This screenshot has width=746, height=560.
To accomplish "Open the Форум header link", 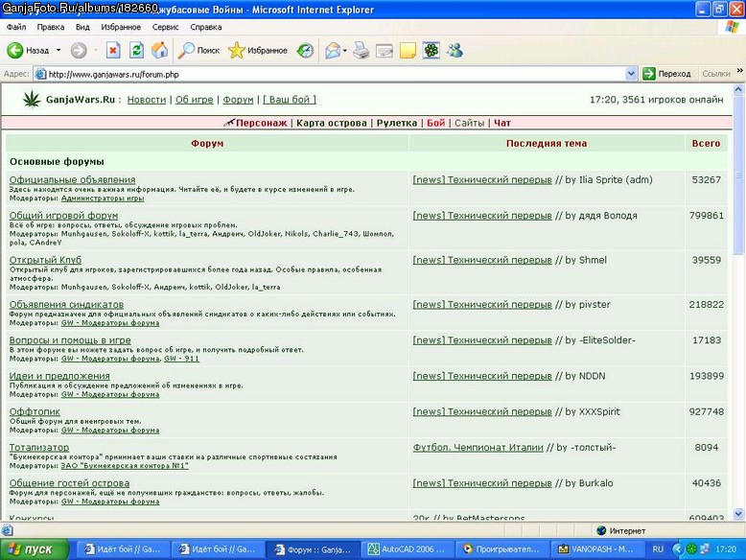I will pyautogui.click(x=238, y=100).
